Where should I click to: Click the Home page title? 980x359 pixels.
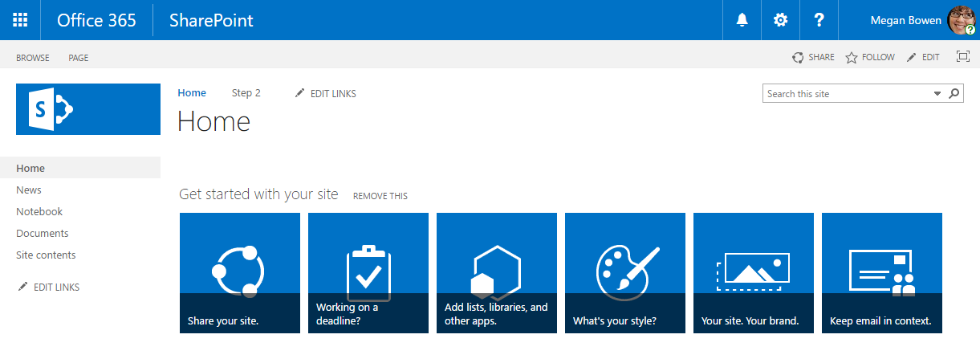pos(214,121)
